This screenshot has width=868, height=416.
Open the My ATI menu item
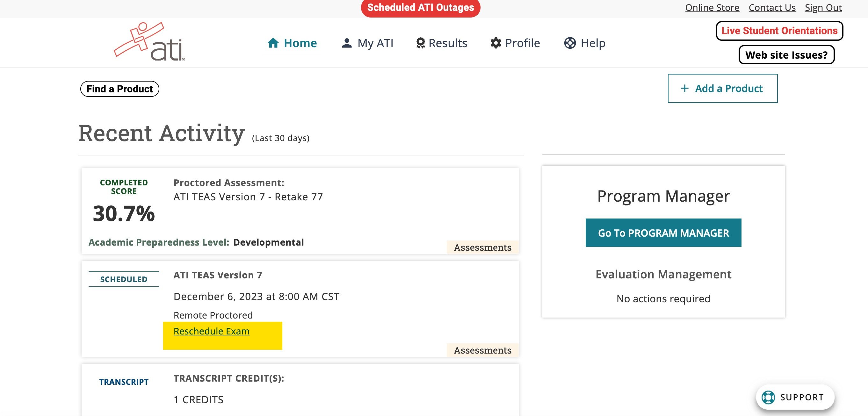367,43
